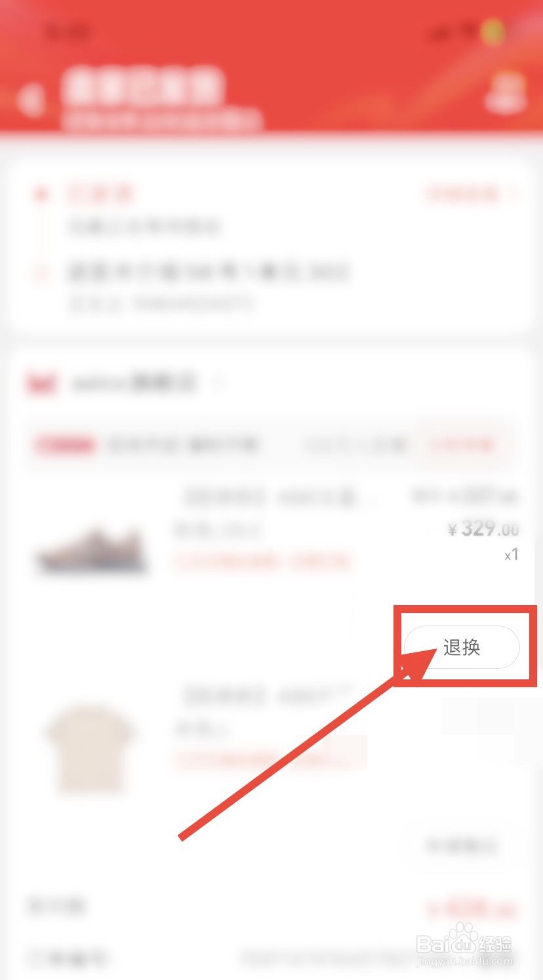
Task: Click the red service tag under sneaker
Action: (x=262, y=562)
